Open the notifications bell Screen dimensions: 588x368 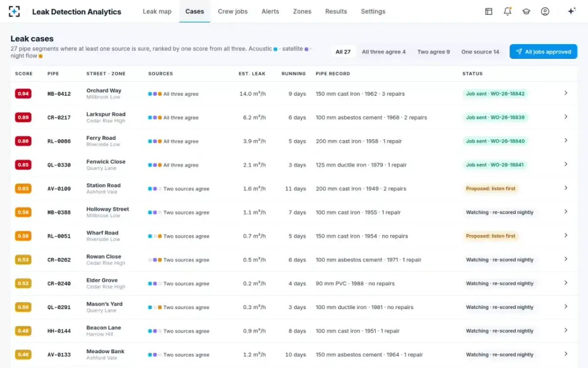pyautogui.click(x=508, y=11)
